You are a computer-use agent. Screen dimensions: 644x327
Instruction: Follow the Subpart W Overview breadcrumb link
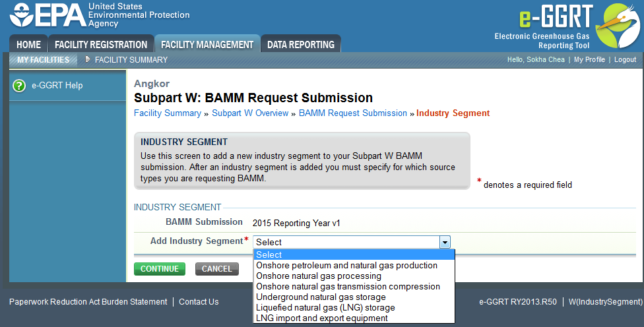tap(250, 113)
